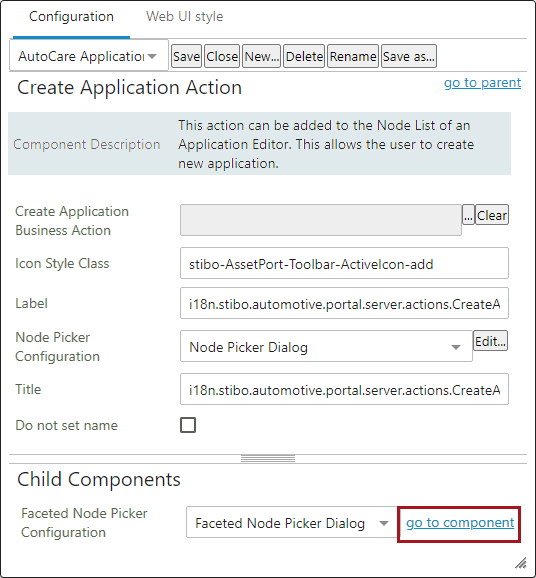Select the Configuration tab

tap(71, 17)
